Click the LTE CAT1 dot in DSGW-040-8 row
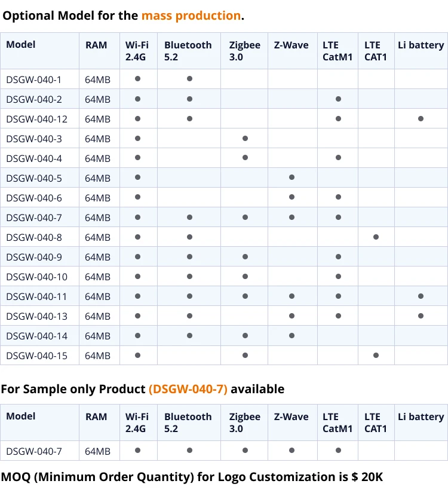 (x=376, y=237)
